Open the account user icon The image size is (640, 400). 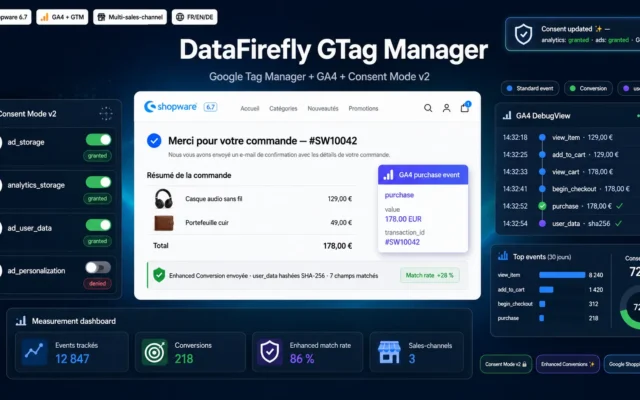[x=447, y=108]
